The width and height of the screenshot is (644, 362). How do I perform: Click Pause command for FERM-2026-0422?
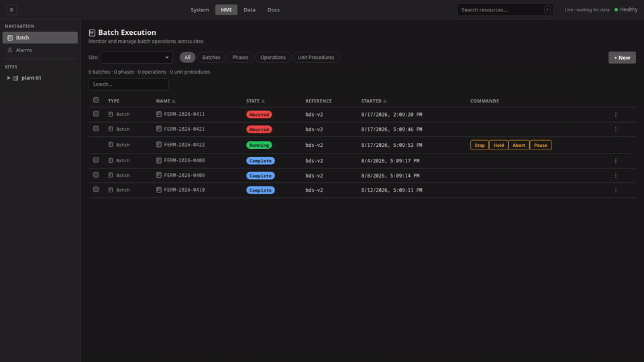coord(541,145)
